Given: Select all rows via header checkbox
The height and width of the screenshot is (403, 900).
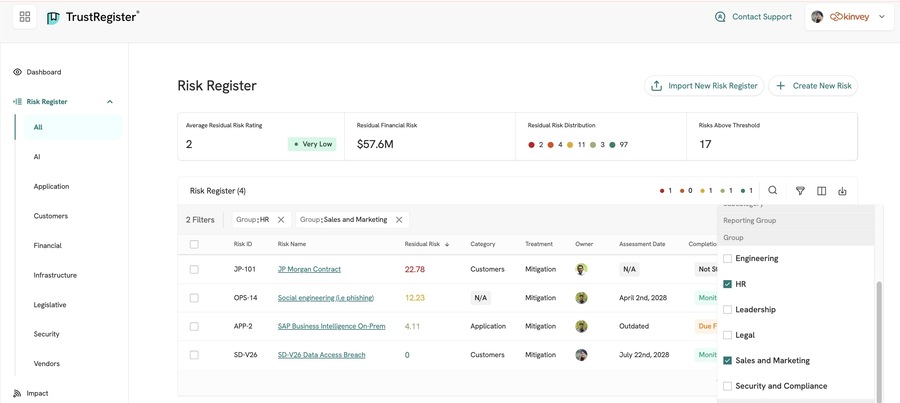Looking at the screenshot, I should (194, 244).
